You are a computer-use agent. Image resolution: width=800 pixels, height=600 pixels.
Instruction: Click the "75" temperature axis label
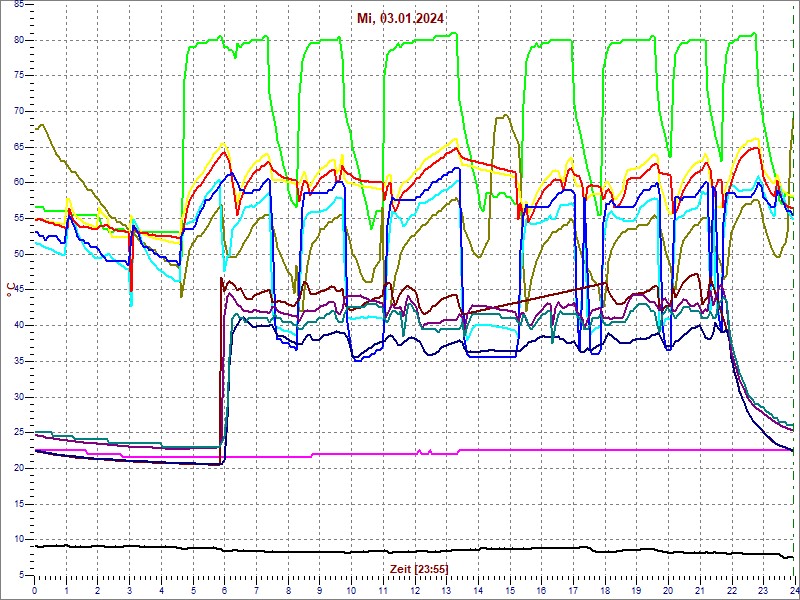tap(18, 76)
